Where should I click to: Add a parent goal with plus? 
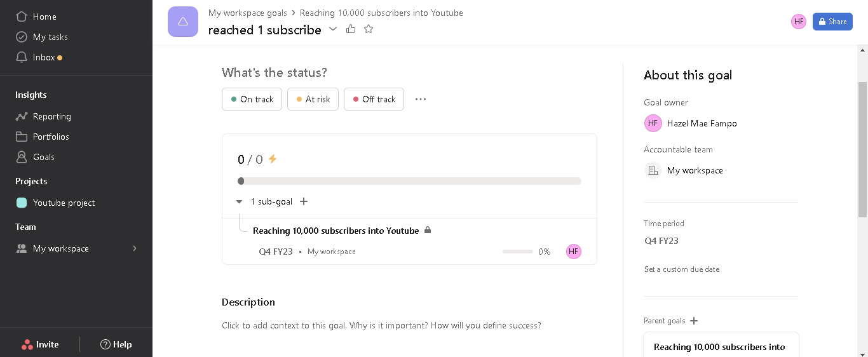(694, 321)
